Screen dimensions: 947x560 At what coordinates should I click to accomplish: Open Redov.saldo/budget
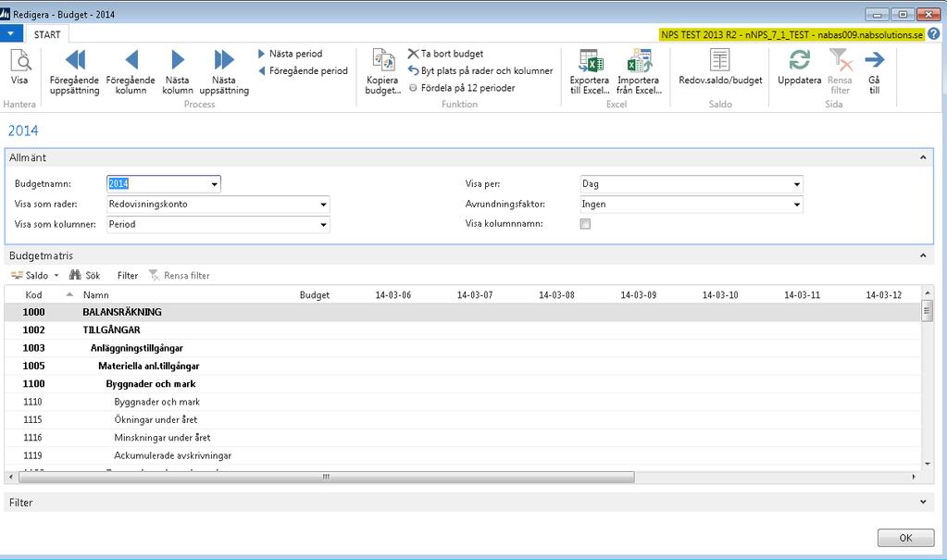[720, 67]
